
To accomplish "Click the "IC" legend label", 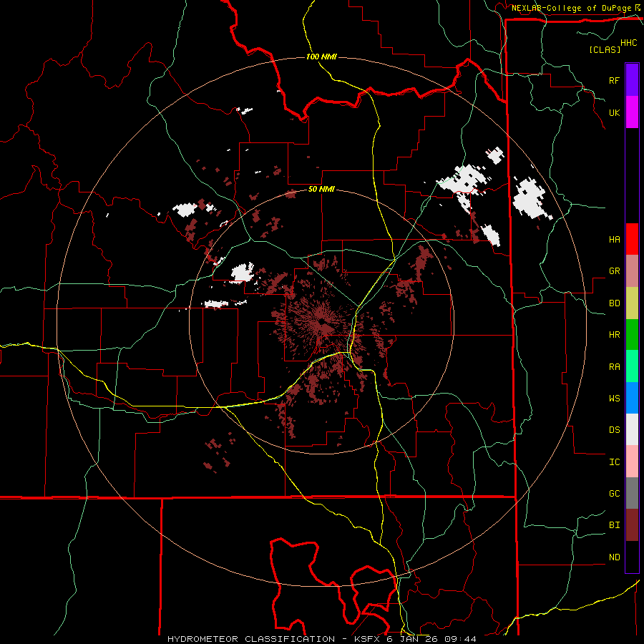I will tap(614, 462).
